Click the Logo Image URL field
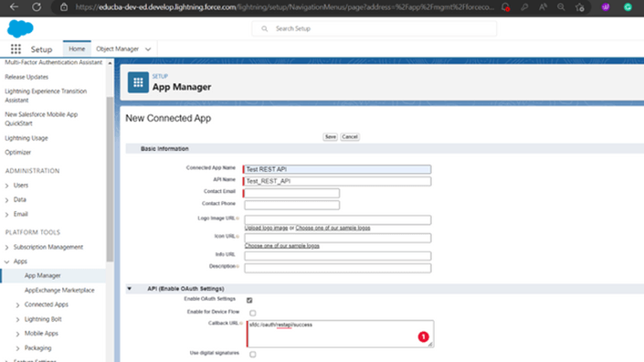This screenshot has height=362, width=644. [338, 219]
